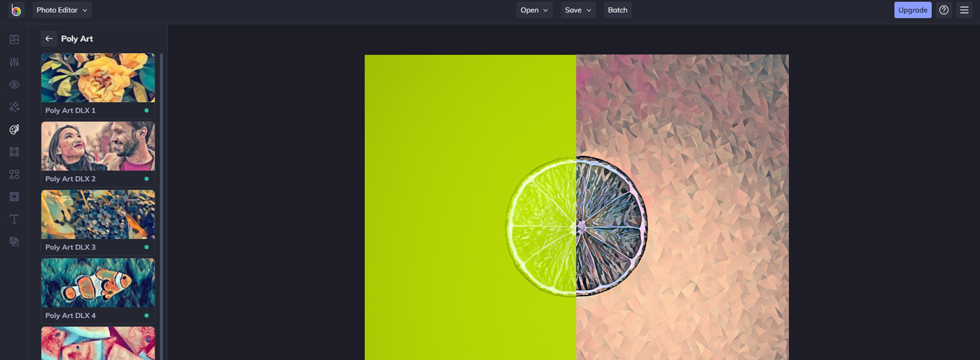Apply the Poly Art DLX 1 effect

click(98, 78)
